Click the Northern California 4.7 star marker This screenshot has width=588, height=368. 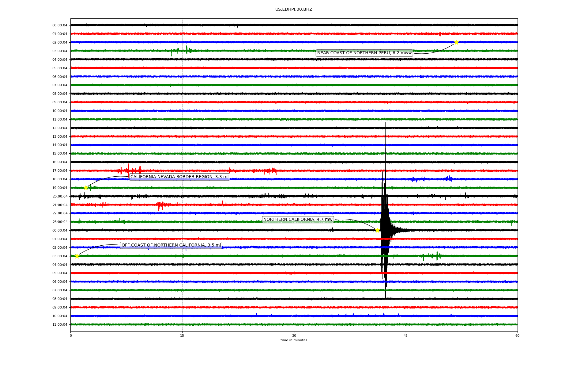377,230
